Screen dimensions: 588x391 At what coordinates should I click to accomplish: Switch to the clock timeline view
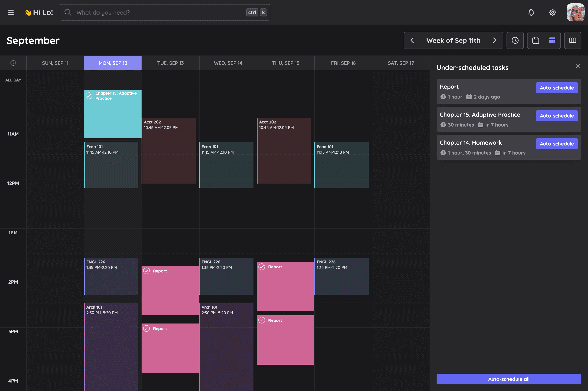tap(515, 40)
